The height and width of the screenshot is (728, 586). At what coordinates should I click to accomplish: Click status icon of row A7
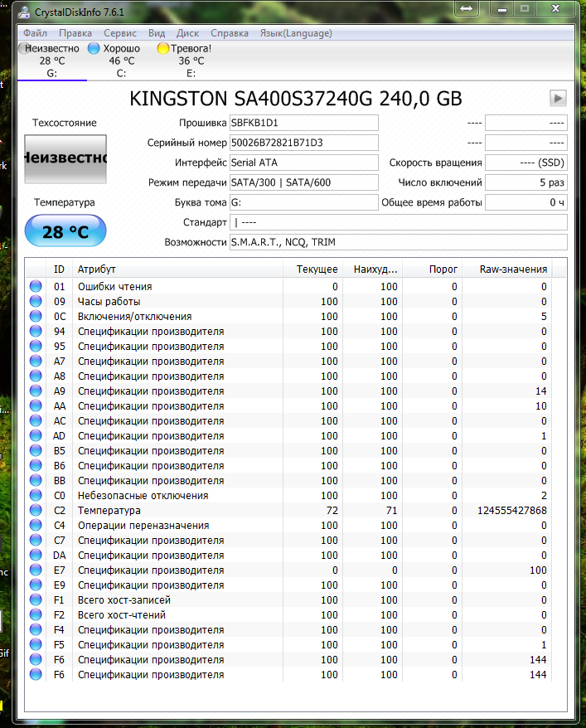[36, 361]
